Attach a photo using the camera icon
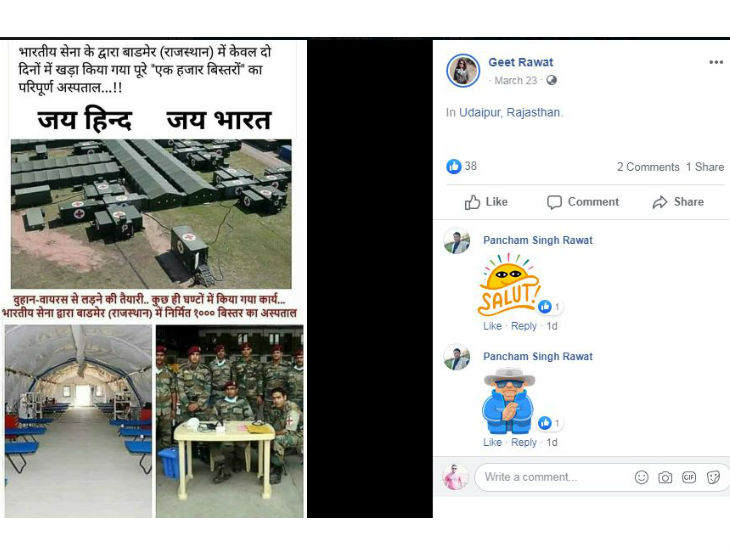The height and width of the screenshot is (548, 730). click(x=665, y=477)
